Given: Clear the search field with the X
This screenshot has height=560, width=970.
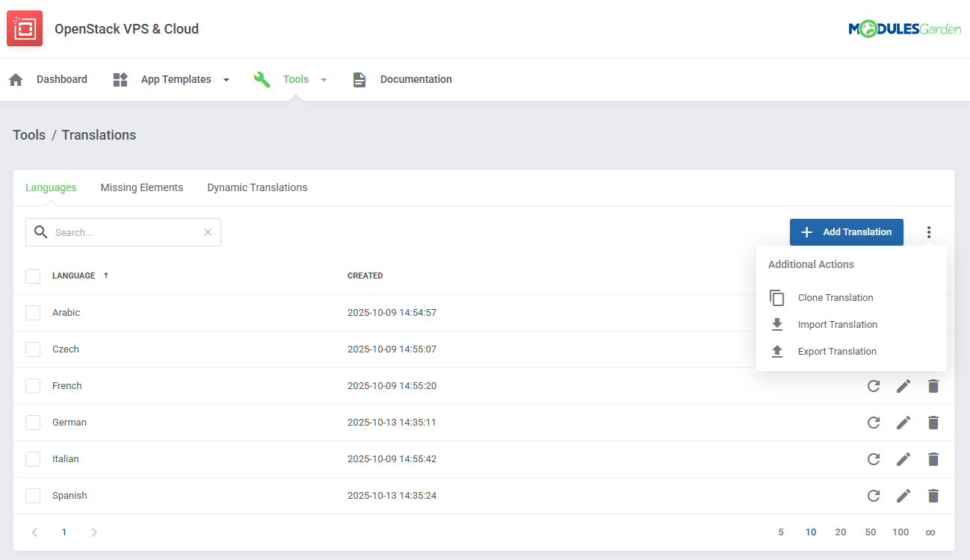Looking at the screenshot, I should pos(207,231).
